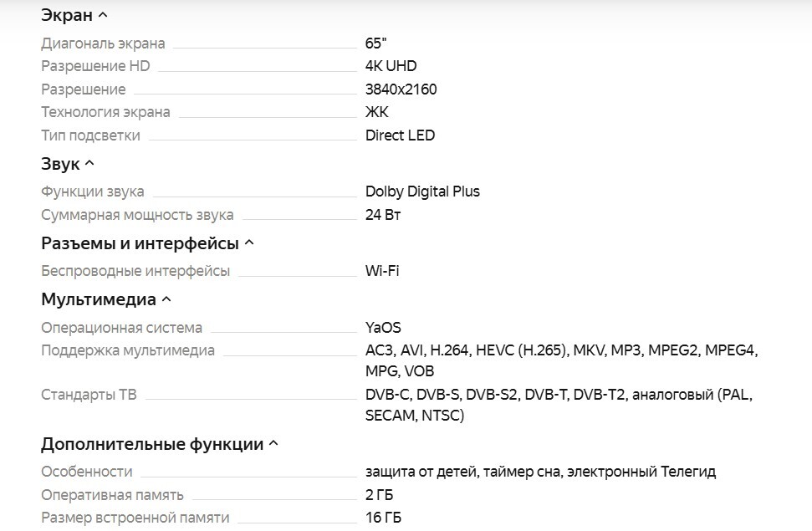The width and height of the screenshot is (812, 531).
Task: Click the Технология экрана label
Action: pyautogui.click(x=105, y=112)
